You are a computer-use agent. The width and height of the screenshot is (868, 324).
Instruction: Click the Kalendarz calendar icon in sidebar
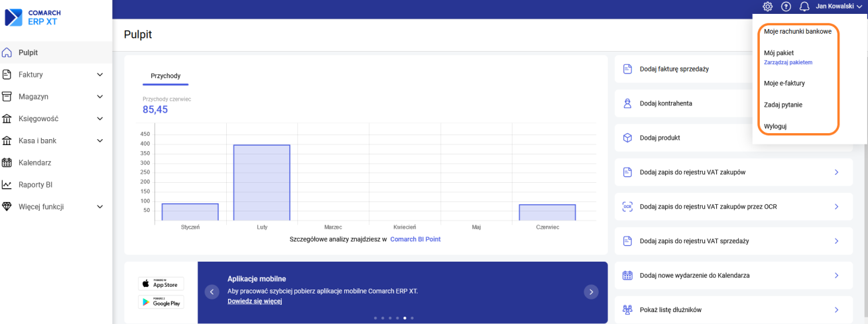[7, 162]
